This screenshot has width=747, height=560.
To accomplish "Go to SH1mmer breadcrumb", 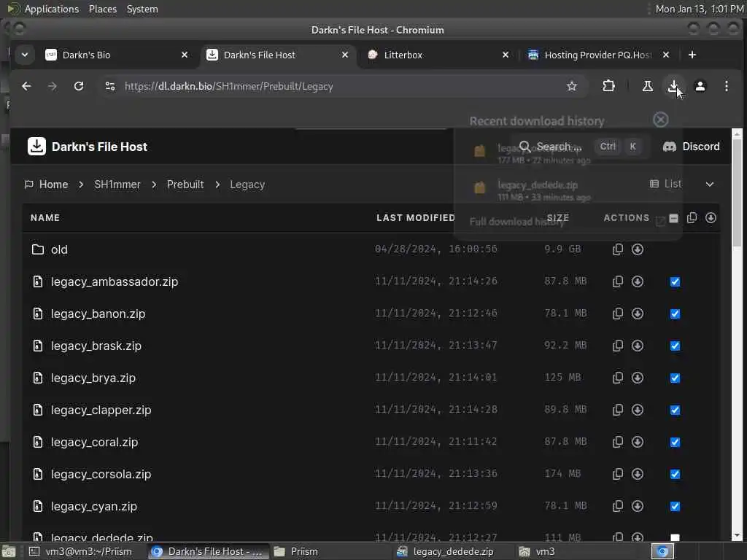I will pyautogui.click(x=117, y=184).
